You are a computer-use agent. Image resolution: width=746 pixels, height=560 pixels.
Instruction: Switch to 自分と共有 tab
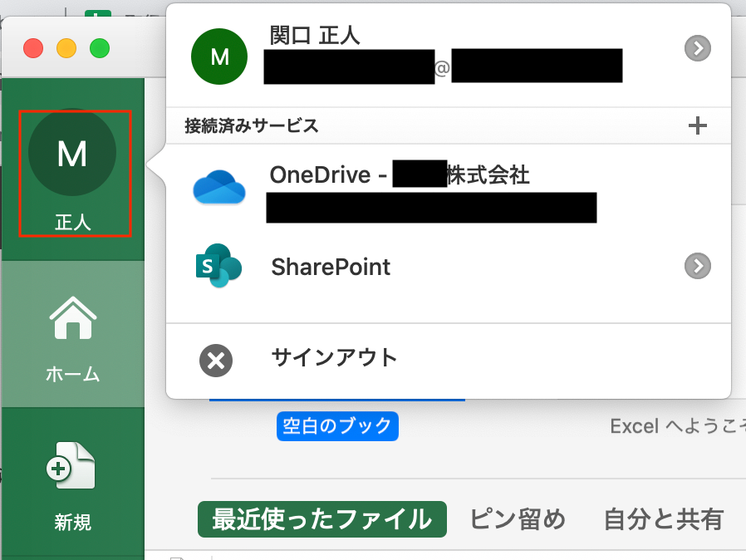(x=664, y=518)
